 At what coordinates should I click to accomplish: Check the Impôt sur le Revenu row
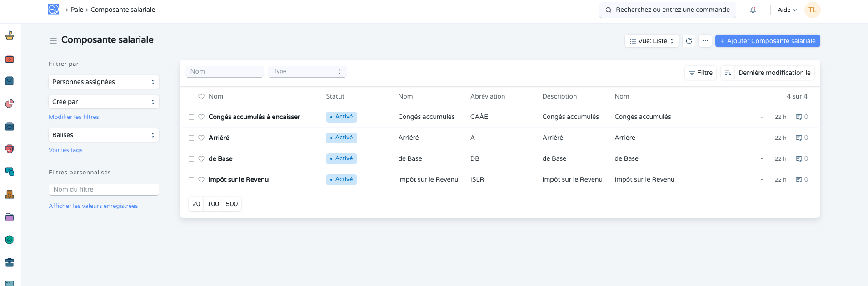click(x=191, y=180)
